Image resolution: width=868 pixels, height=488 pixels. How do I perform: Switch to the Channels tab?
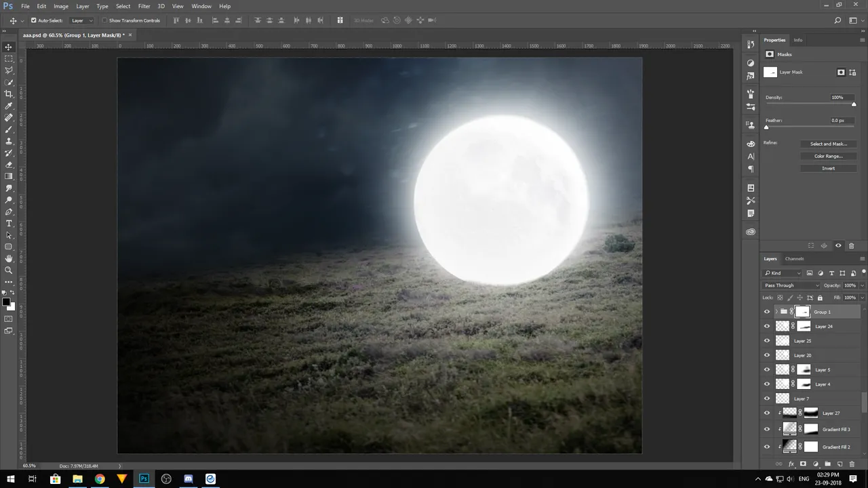(x=794, y=258)
